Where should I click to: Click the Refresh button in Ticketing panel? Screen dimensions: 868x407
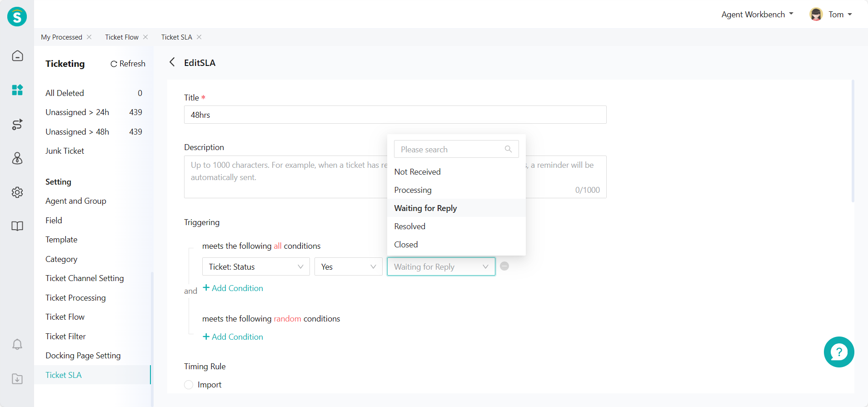click(x=128, y=64)
